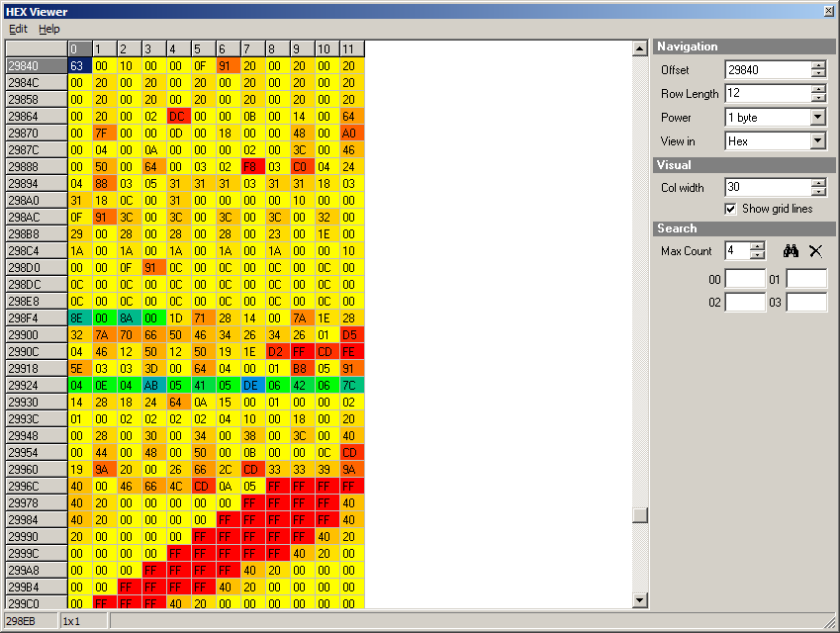Select cell F8 in row 29888

click(253, 166)
